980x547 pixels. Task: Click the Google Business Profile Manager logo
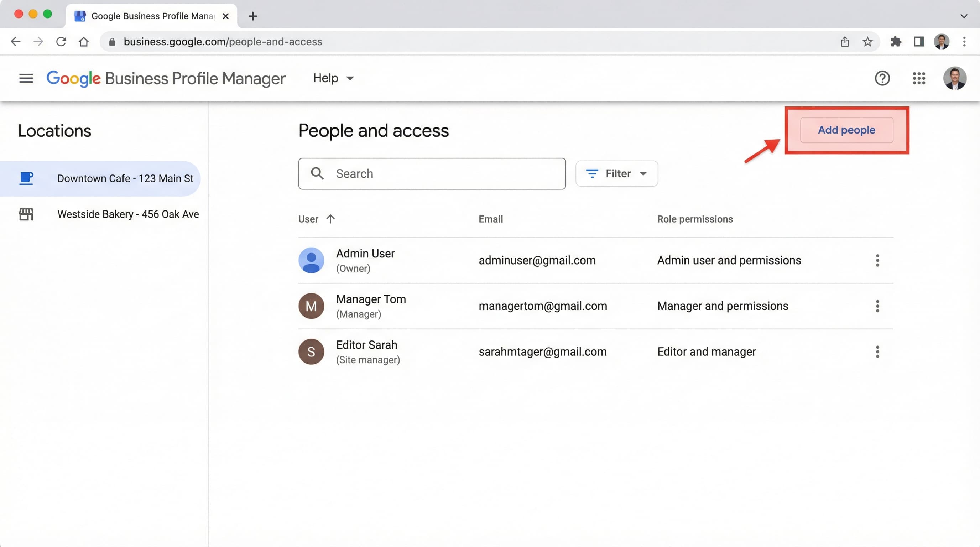[x=166, y=79]
